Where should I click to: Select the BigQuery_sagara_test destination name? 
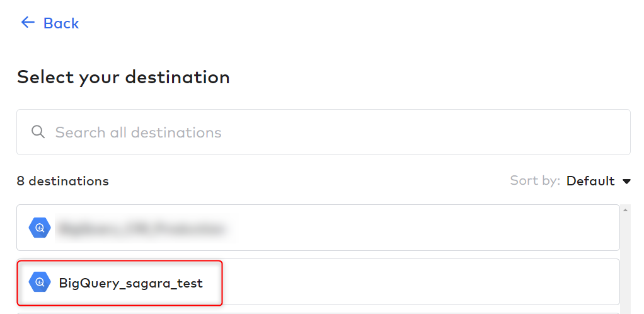130,283
